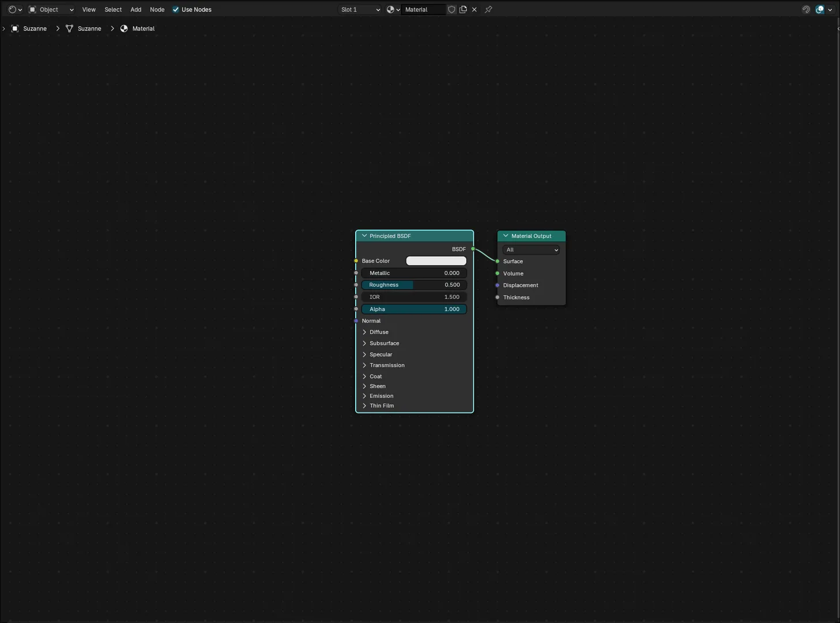
Task: Click the Normal input socket
Action: tap(356, 321)
